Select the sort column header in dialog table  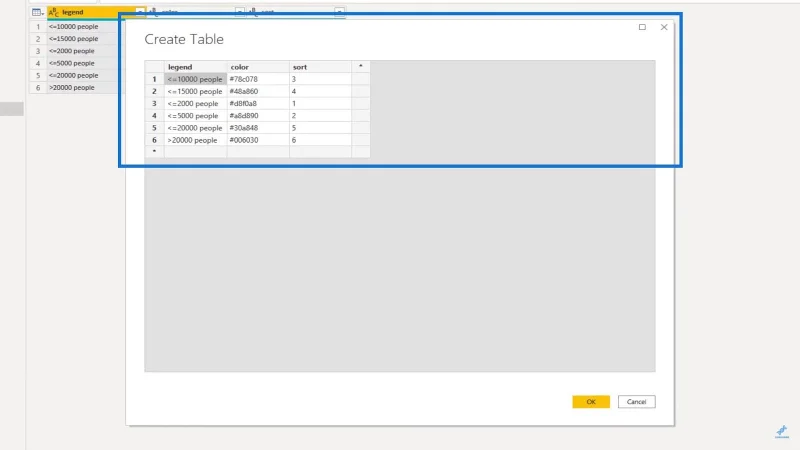[x=320, y=67]
